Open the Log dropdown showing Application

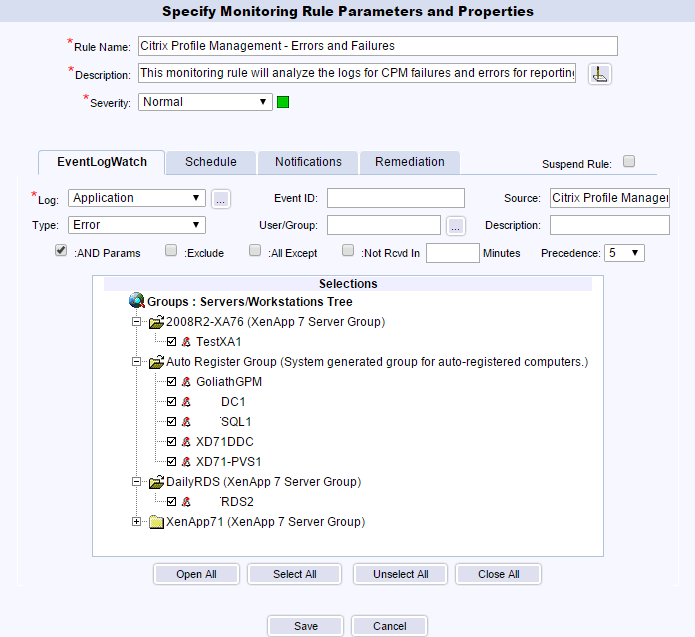click(x=137, y=198)
